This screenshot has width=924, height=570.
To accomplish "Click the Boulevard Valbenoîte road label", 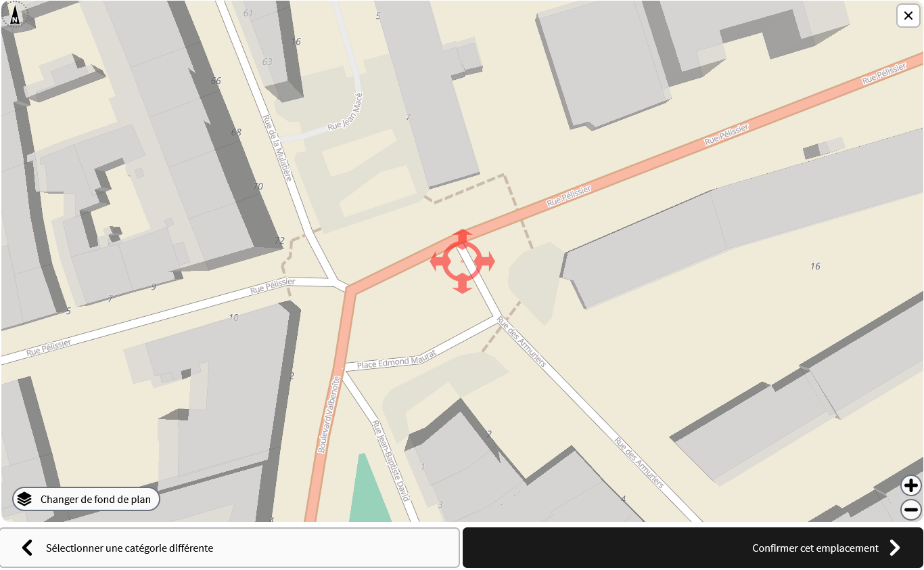I will click(329, 414).
